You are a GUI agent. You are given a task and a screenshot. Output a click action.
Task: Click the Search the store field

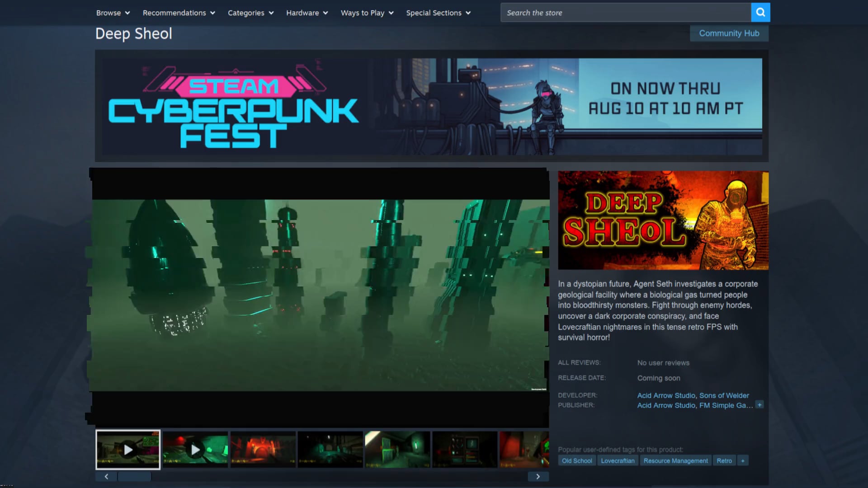click(626, 13)
